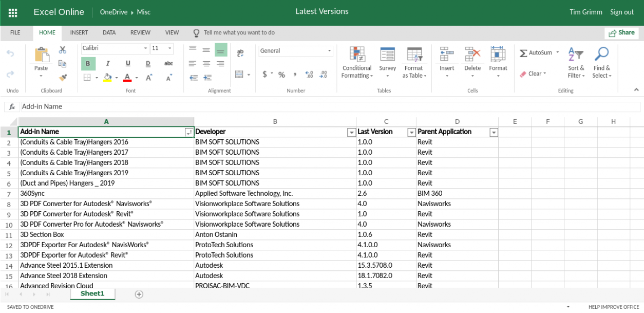
Task: Open Conditional Formatting options
Action: 356,61
